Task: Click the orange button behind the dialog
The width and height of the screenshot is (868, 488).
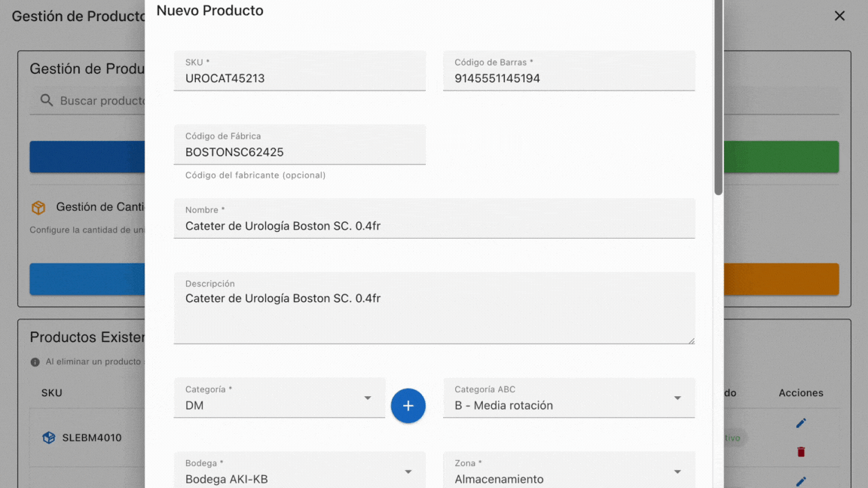Action: (781, 279)
